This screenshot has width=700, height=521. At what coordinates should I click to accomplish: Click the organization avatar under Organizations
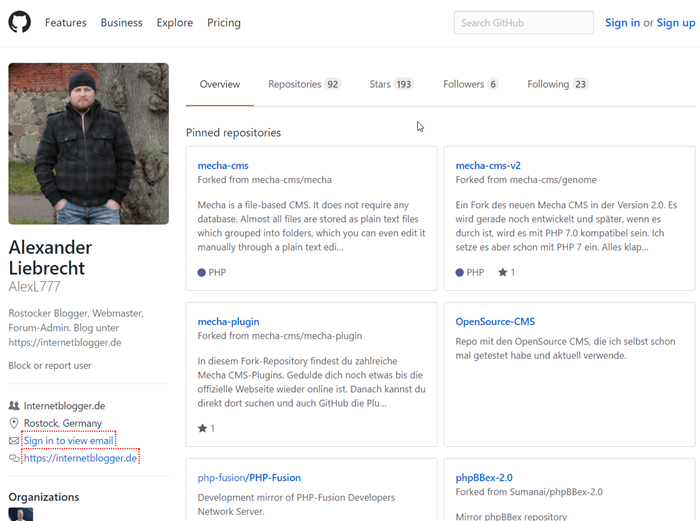[x=21, y=514]
